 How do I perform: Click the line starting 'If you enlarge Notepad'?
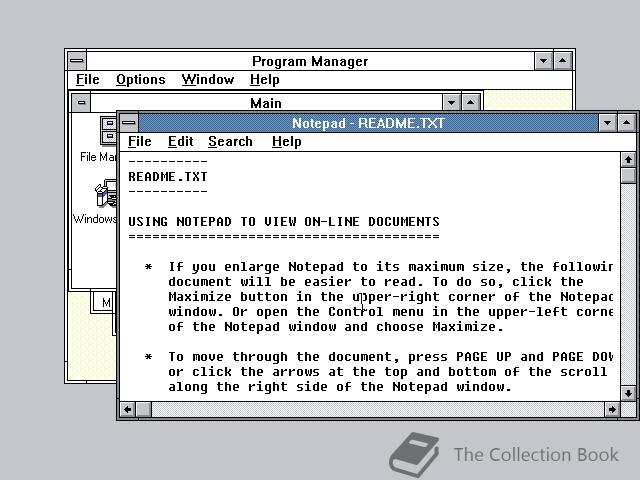click(x=391, y=267)
